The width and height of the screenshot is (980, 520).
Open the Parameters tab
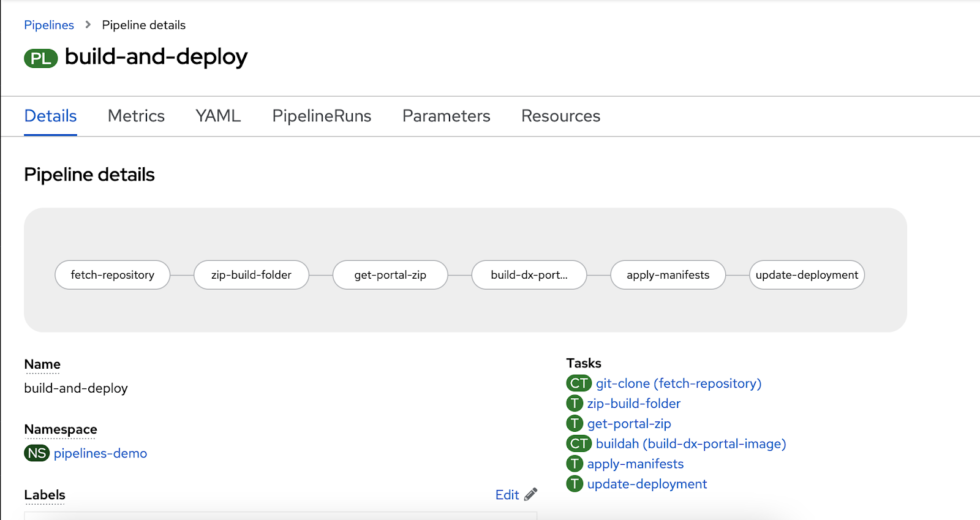point(446,116)
